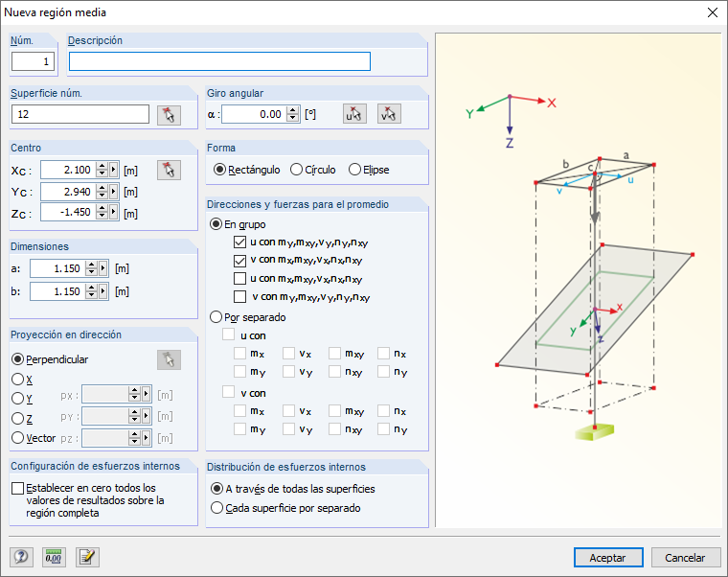Screen dimensions: 728x577
Task: Click Superficie núm. field with 12
Action: [80, 114]
